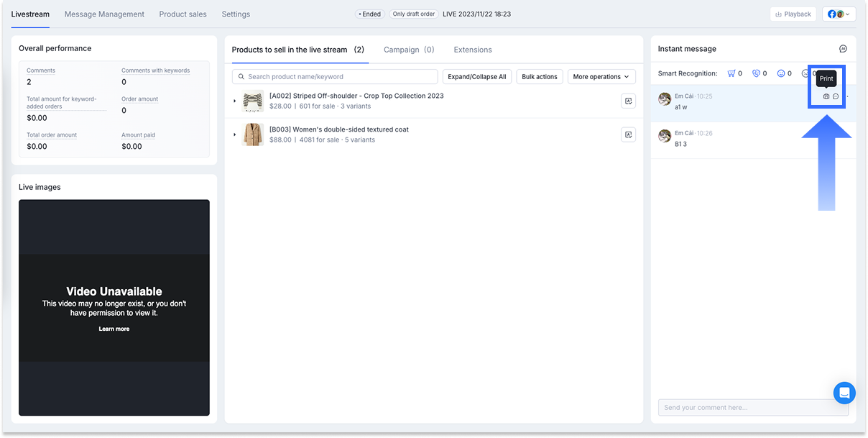
Task: Open the Message Management tab
Action: click(x=104, y=14)
